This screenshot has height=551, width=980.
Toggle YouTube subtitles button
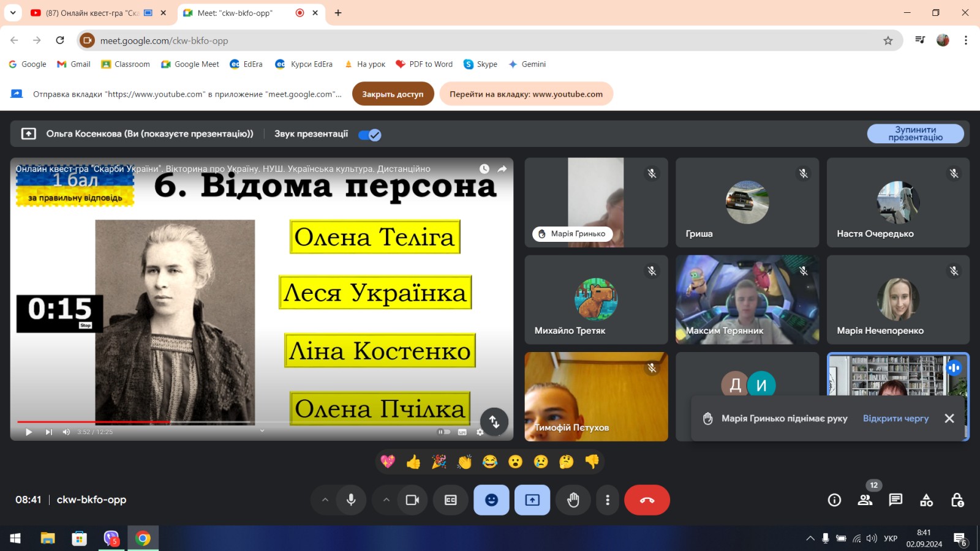click(462, 432)
